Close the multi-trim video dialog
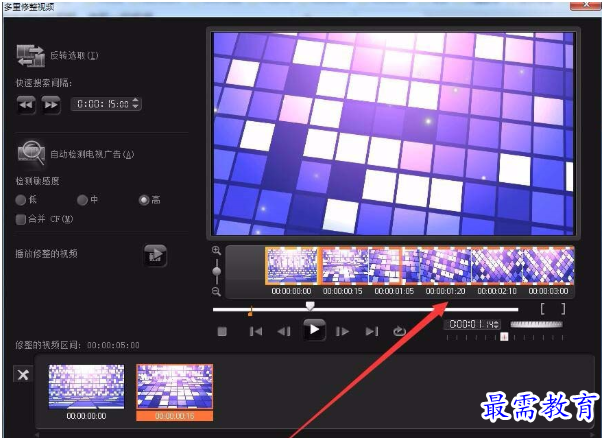 pos(585,4)
